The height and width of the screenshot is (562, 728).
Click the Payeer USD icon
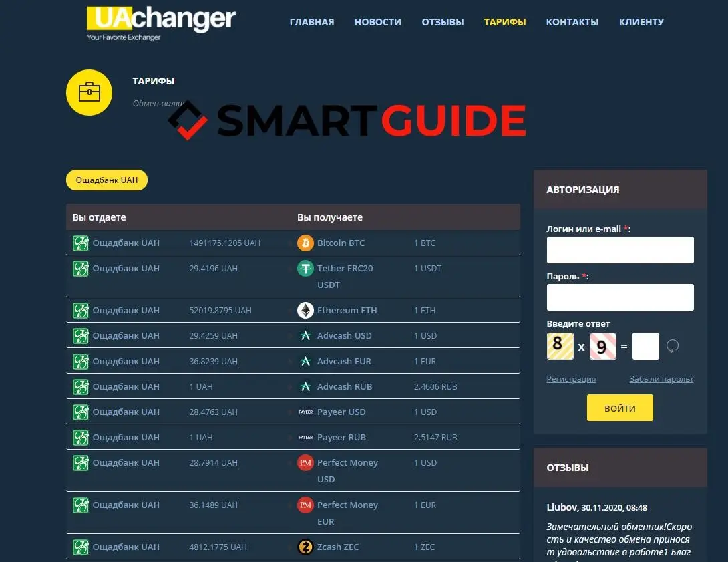click(305, 412)
